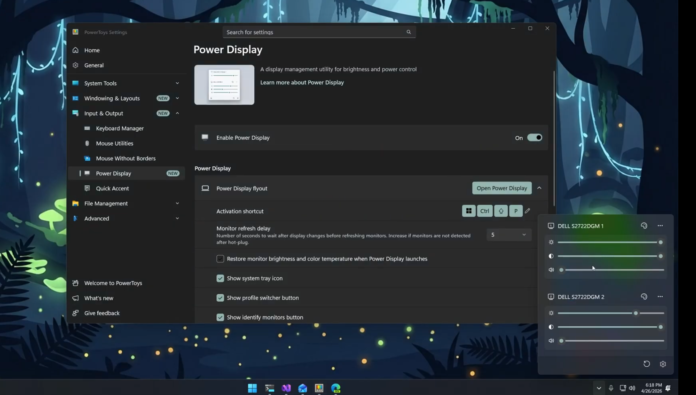
Task: Open Microsoft Edge from taskbar
Action: coord(336,388)
